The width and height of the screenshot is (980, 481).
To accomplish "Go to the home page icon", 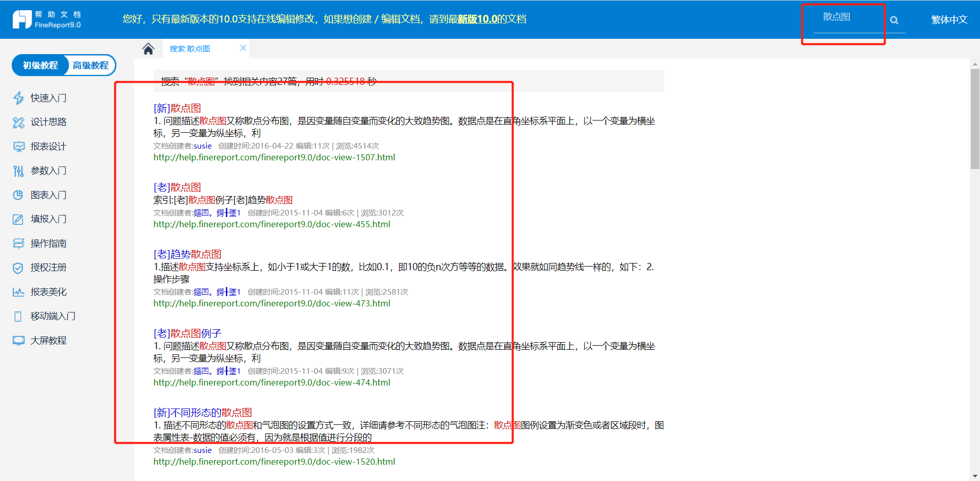I will 148,49.
